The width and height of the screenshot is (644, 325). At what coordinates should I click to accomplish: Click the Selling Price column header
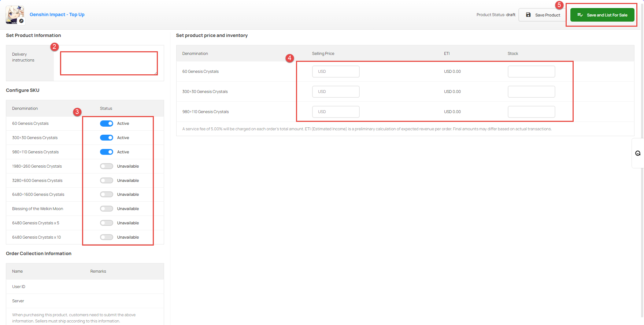[323, 53]
